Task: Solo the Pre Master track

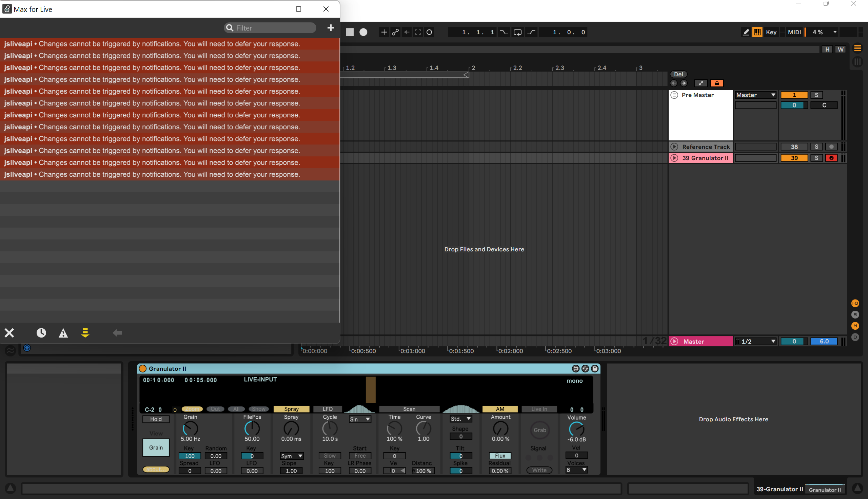Action: [816, 95]
